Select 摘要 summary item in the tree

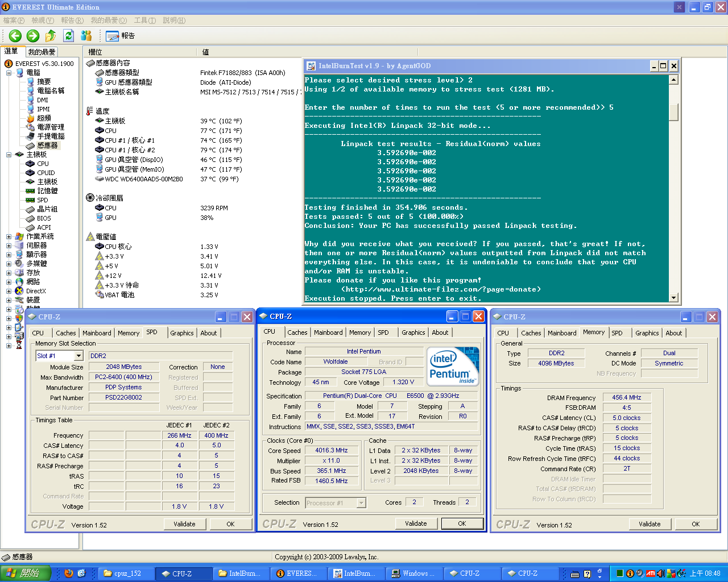pos(44,82)
